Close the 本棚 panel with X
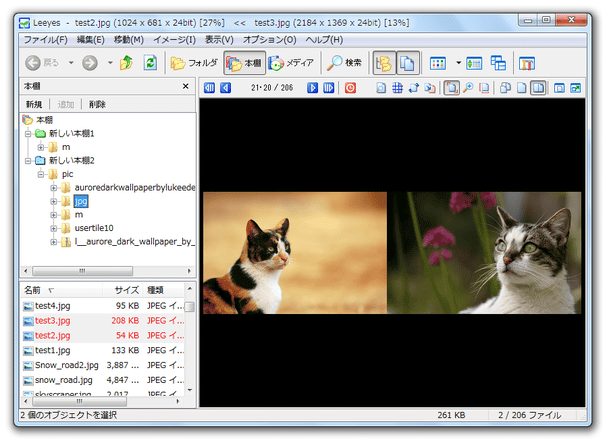 (x=185, y=86)
